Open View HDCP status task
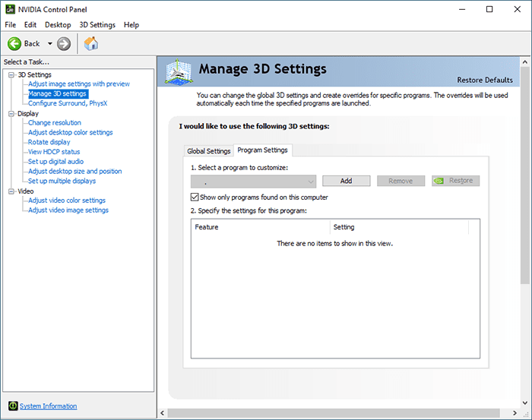Screen dimensions: 532x420 tap(54, 152)
